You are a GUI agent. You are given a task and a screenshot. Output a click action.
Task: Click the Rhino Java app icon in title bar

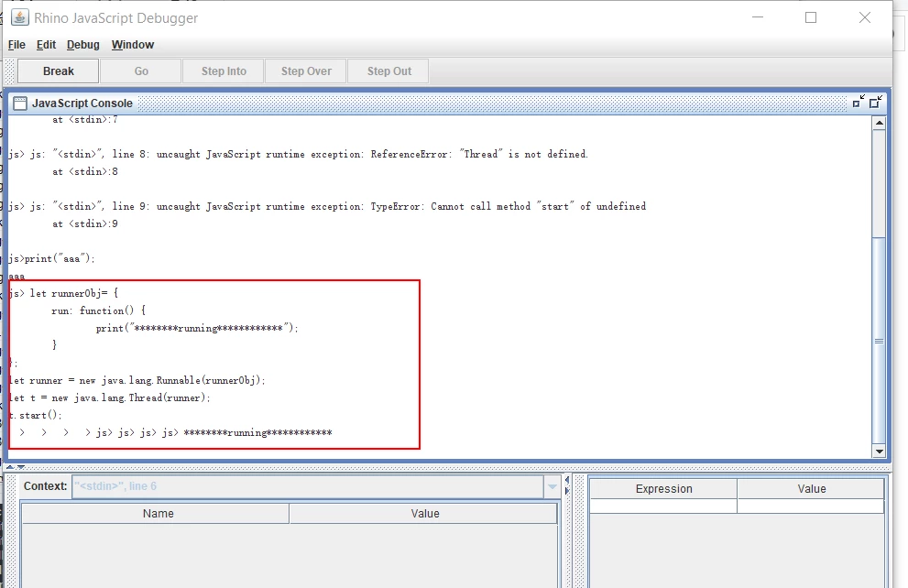tap(19, 17)
